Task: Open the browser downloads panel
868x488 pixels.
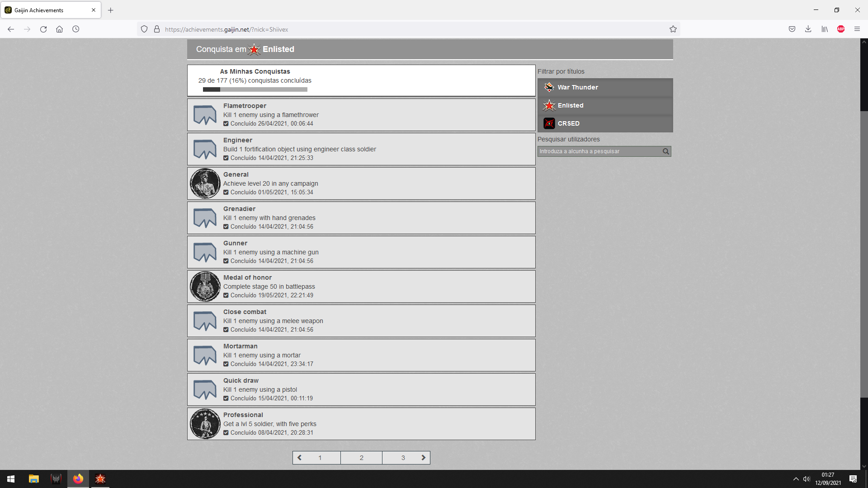Action: point(808,29)
